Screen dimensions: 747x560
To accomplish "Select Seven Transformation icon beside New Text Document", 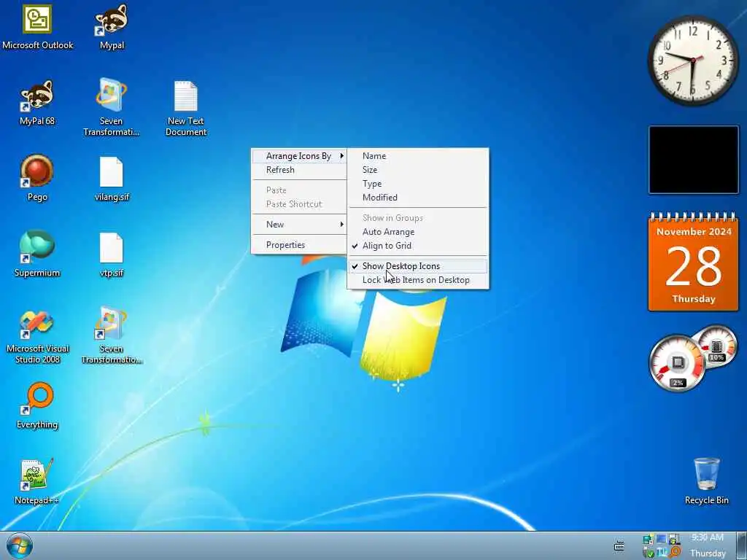I will 111,107.
